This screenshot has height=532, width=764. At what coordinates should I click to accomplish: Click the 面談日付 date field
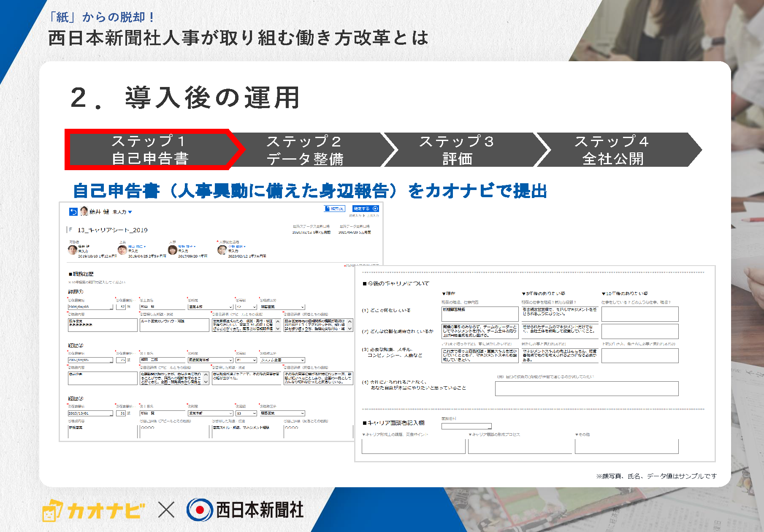tap(466, 426)
